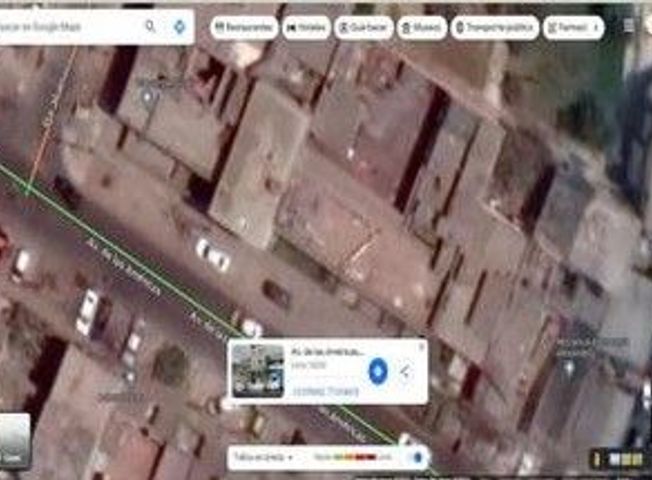Click the blue directions button in the place card
This screenshot has height=480, width=652.
(378, 370)
